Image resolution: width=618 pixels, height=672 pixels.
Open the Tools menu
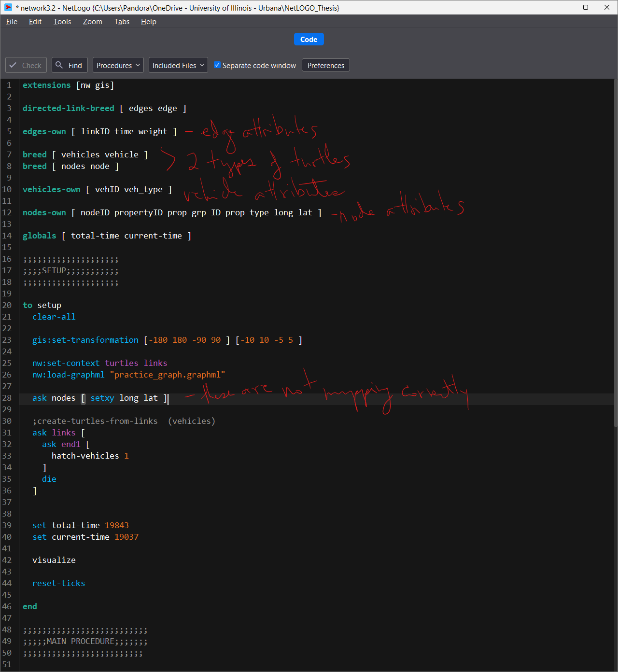pyautogui.click(x=62, y=22)
